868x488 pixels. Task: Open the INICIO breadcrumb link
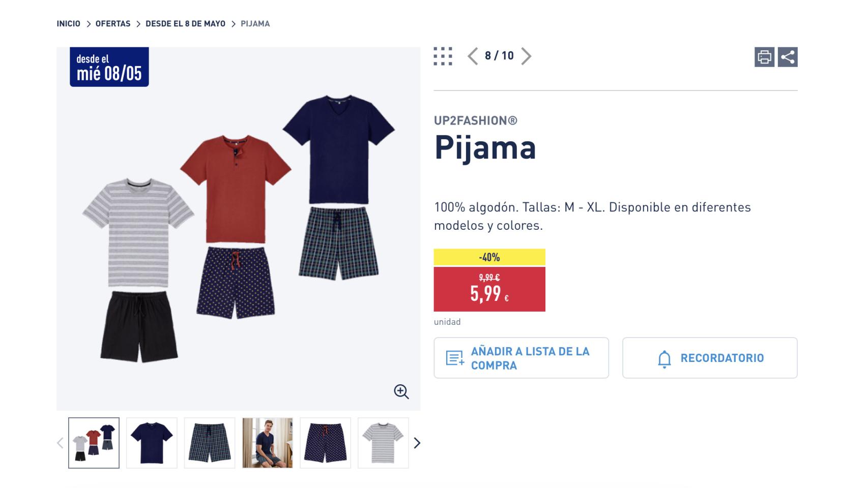68,23
